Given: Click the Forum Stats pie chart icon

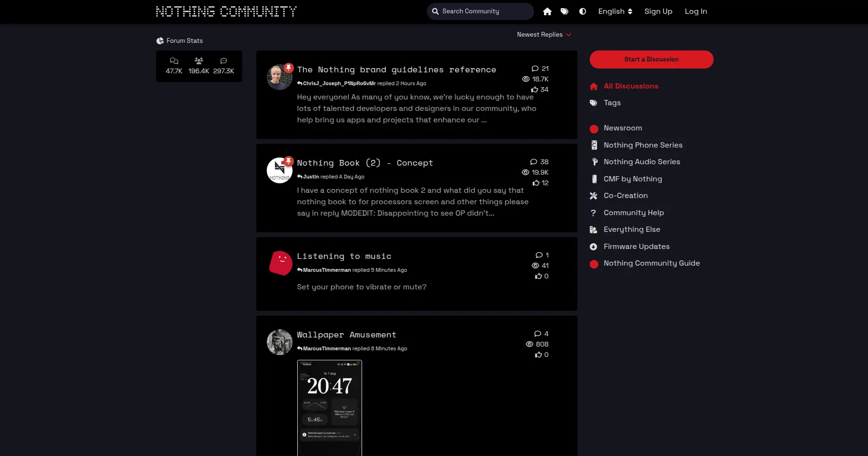Looking at the screenshot, I should click(x=160, y=41).
